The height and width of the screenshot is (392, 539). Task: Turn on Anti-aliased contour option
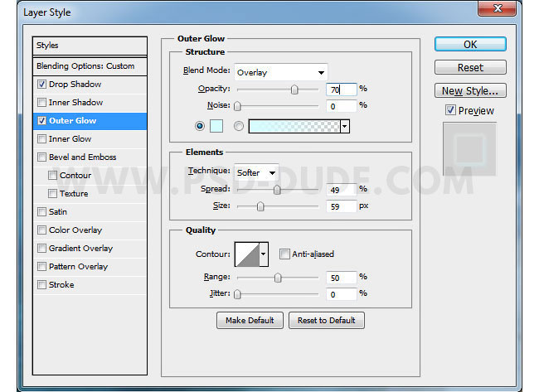284,254
